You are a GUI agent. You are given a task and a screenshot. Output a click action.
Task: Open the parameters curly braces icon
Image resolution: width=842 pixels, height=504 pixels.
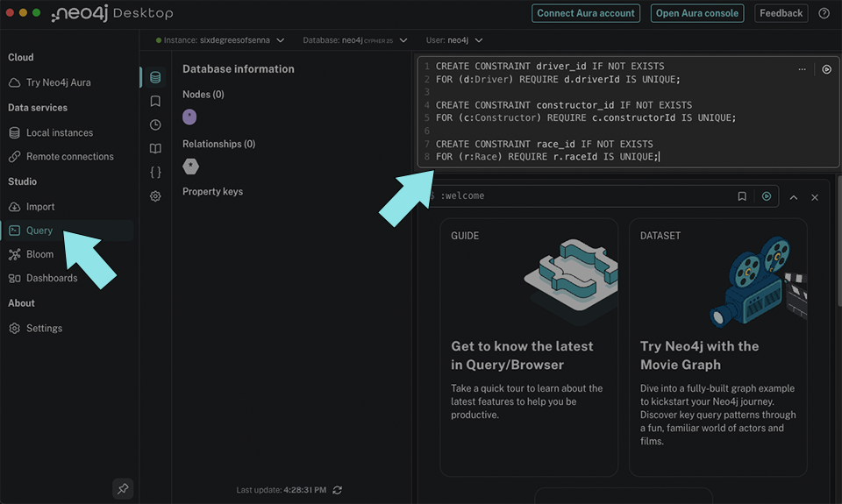[155, 173]
